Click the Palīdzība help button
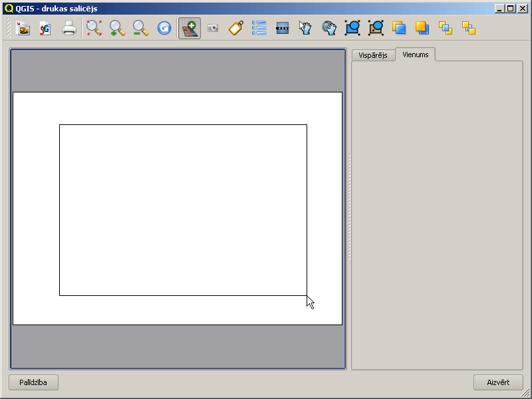Screen dimensions: 532x399 coord(33,382)
